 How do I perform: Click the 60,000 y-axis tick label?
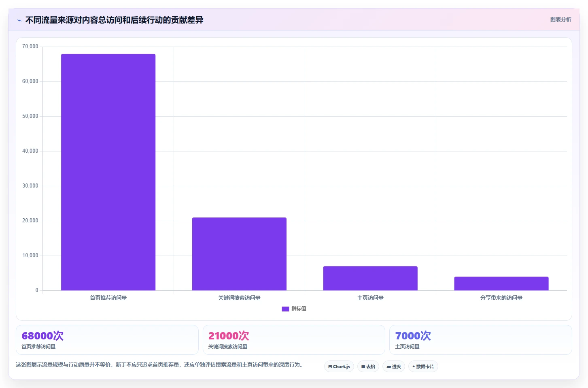(30, 81)
